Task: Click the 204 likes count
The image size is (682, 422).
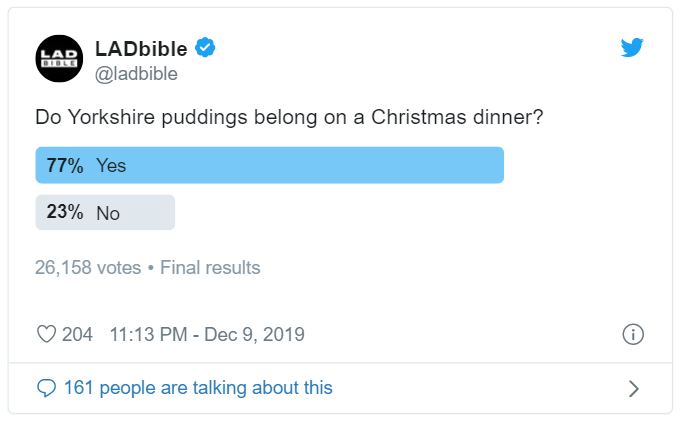Action: pos(77,334)
